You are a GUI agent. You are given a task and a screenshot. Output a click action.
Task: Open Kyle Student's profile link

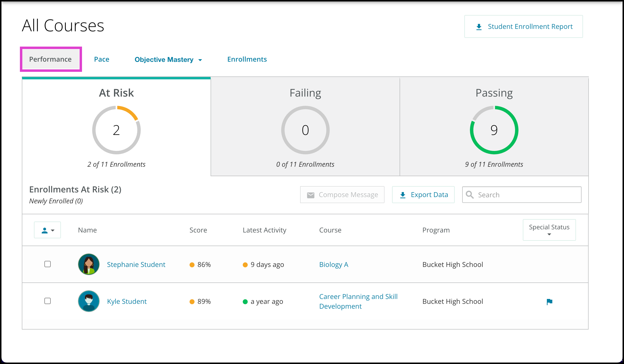[127, 301]
